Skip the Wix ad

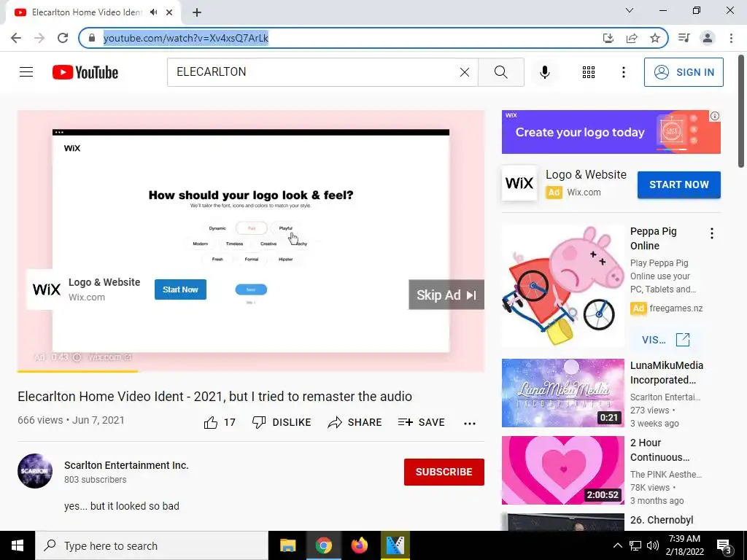pyautogui.click(x=446, y=295)
